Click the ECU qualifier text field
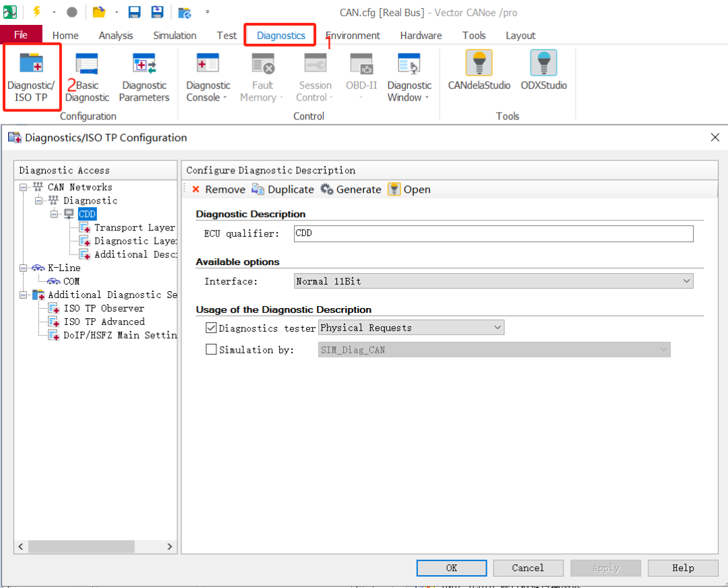This screenshot has width=728, height=588. click(x=493, y=233)
